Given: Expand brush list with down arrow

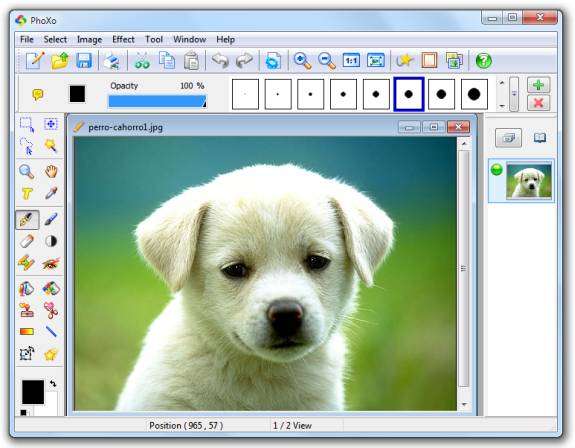Looking at the screenshot, I should (502, 106).
